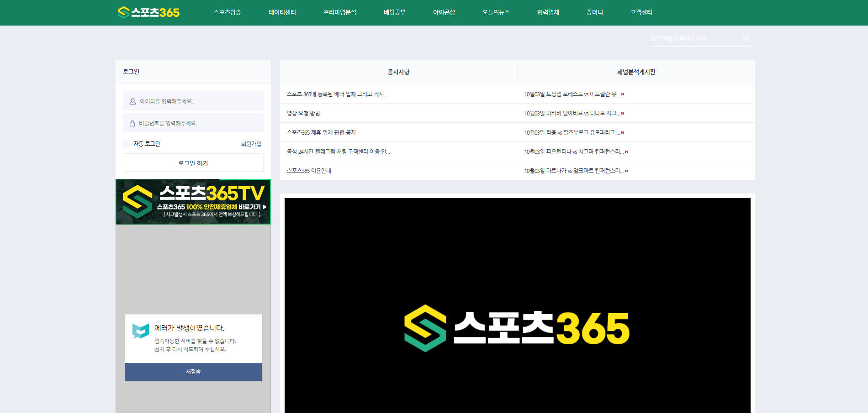This screenshot has height=413, width=868.
Task: Open the 데이터센터 menu
Action: click(x=282, y=12)
